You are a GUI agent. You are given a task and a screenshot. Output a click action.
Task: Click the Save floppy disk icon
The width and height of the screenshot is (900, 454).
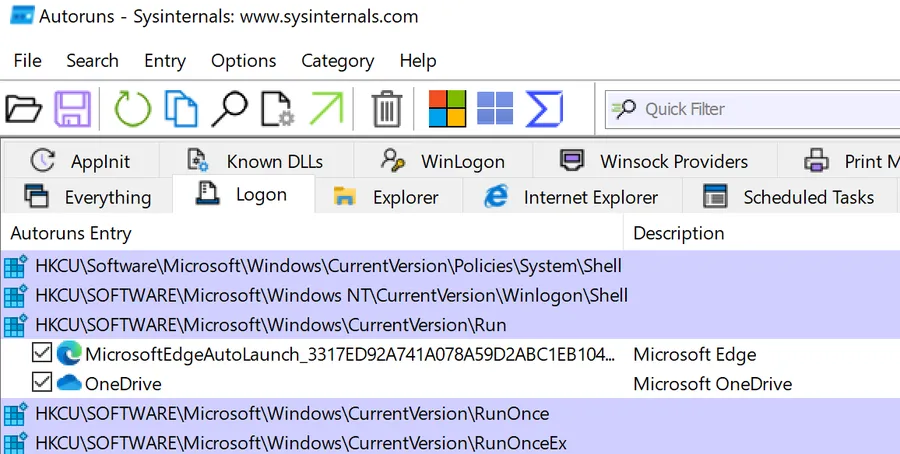(72, 108)
